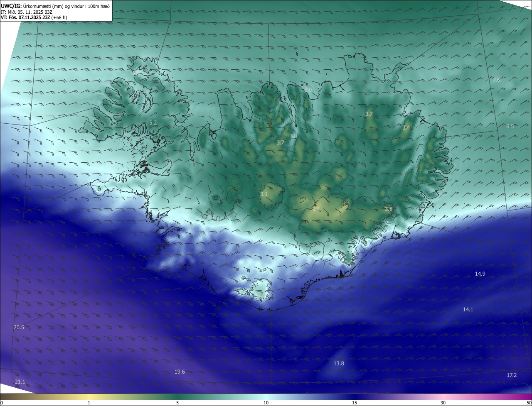Screen dimensions: 532x406
Task: Click the 5.2 value in the Westfjords
Action: [153, 122]
